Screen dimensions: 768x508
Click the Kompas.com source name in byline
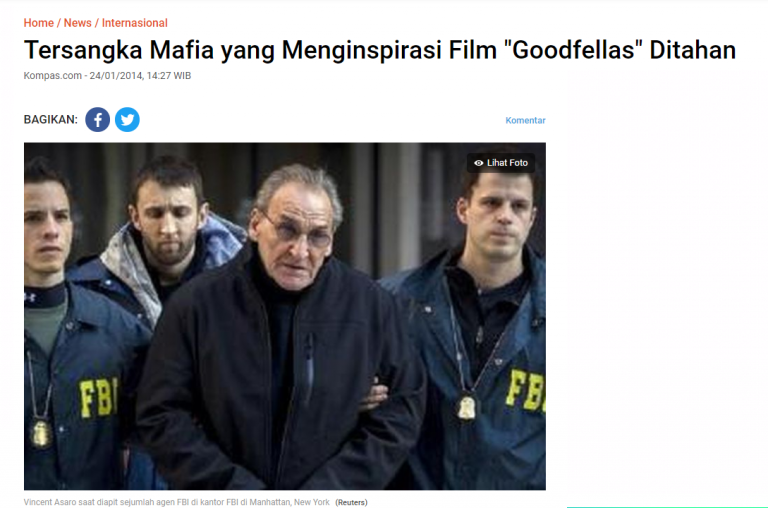(x=52, y=76)
